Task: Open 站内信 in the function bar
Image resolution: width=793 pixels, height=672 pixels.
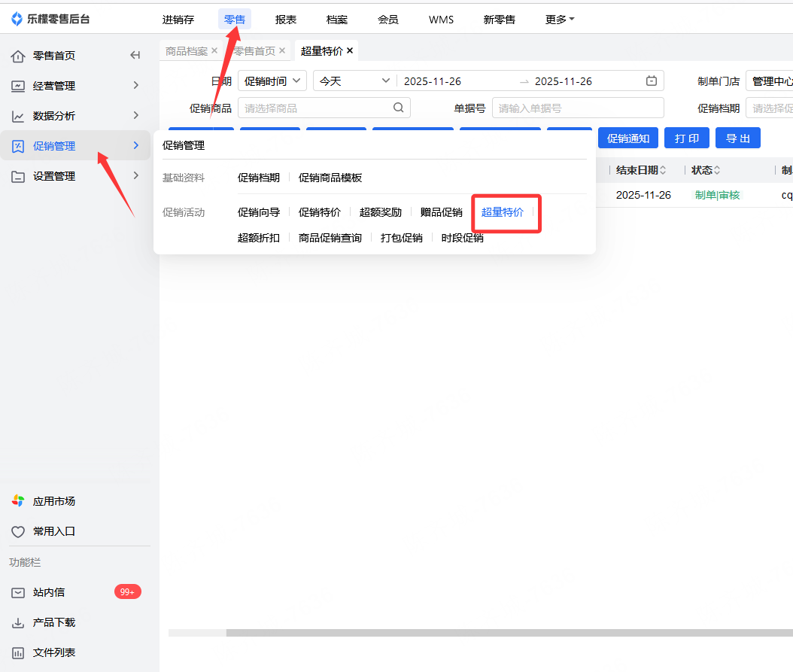Action: pos(49,592)
